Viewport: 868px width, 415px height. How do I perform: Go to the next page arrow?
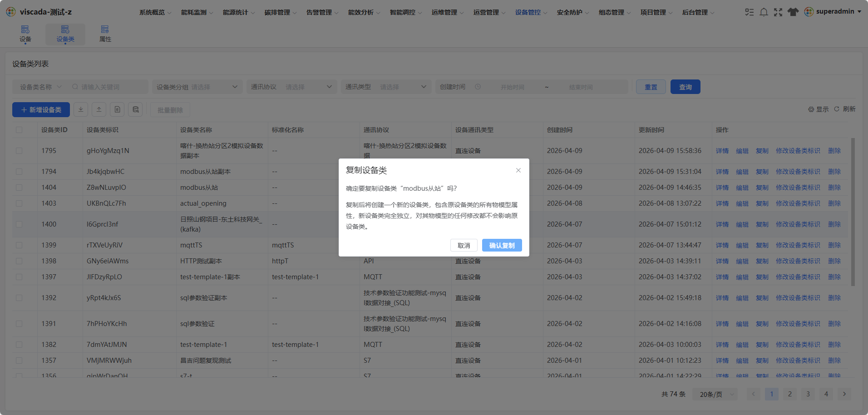click(x=844, y=394)
